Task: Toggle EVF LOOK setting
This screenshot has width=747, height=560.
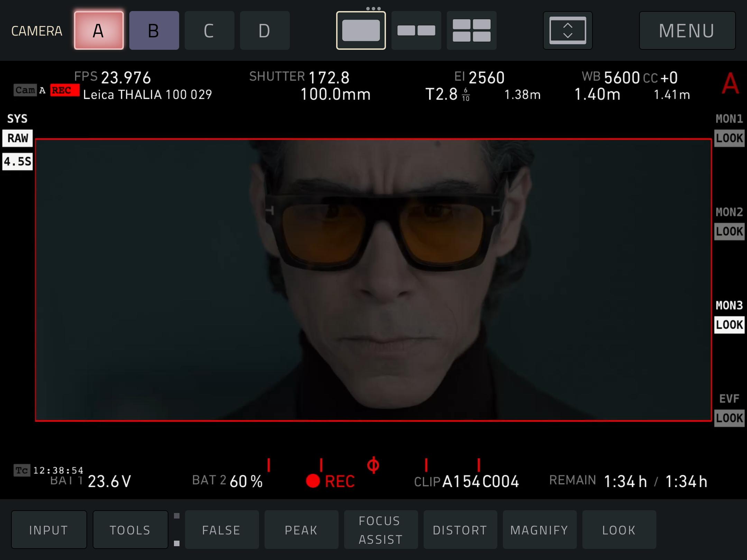Action: coord(729,418)
